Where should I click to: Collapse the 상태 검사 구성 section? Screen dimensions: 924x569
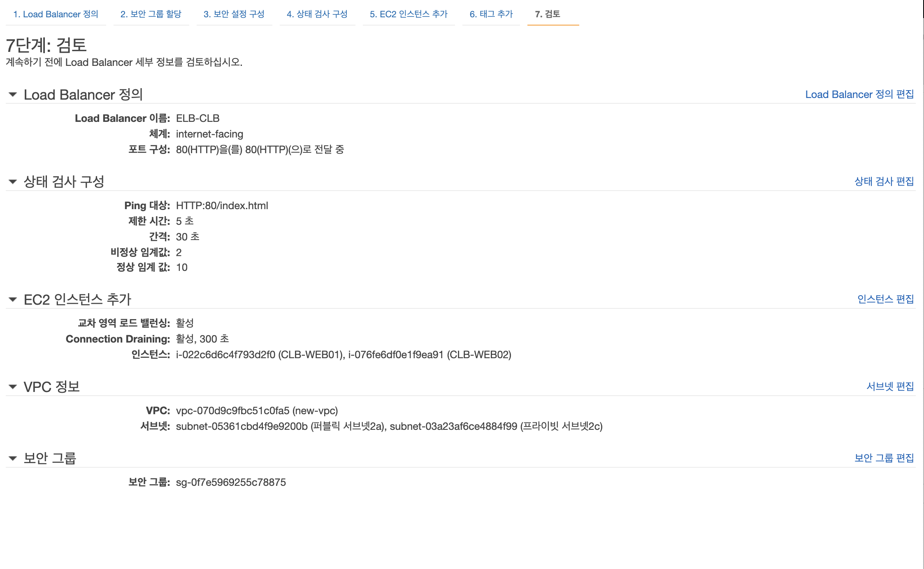click(x=13, y=182)
